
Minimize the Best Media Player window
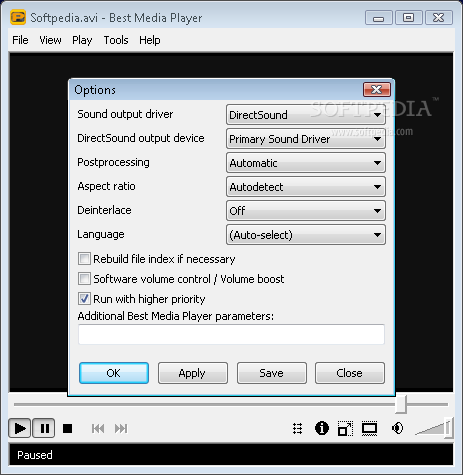(x=379, y=17)
